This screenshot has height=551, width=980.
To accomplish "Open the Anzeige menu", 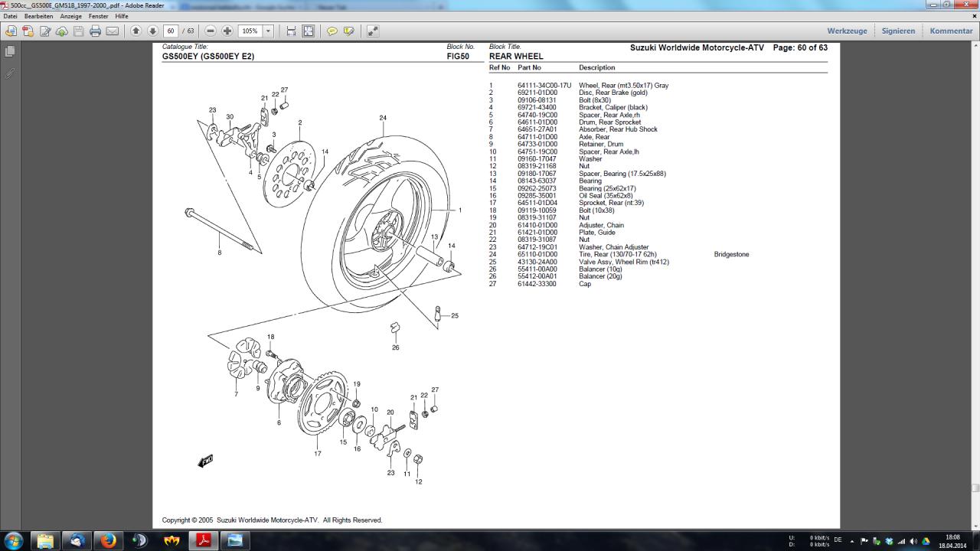I will pos(70,16).
